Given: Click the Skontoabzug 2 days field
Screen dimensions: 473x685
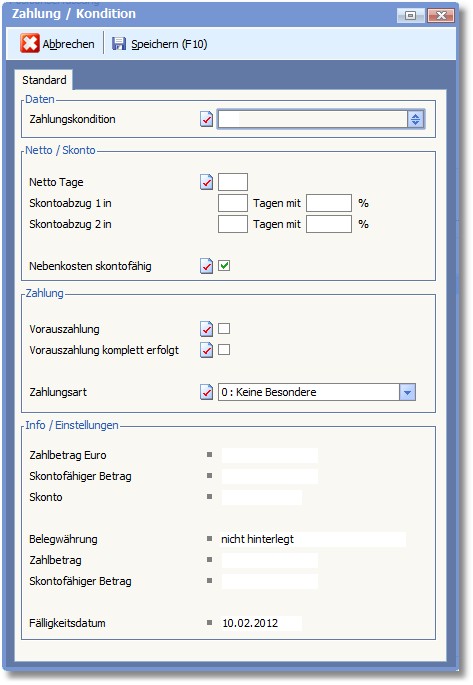Looking at the screenshot, I should pyautogui.click(x=233, y=224).
